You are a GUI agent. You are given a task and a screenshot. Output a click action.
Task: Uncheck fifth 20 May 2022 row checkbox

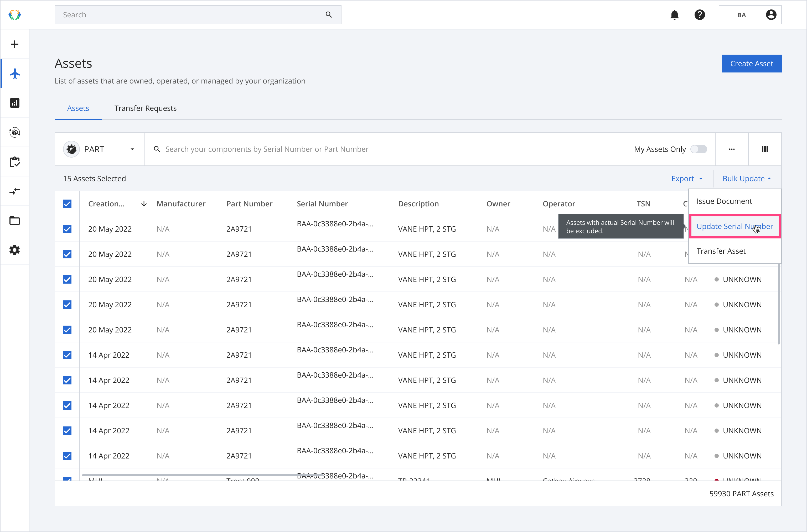point(67,330)
